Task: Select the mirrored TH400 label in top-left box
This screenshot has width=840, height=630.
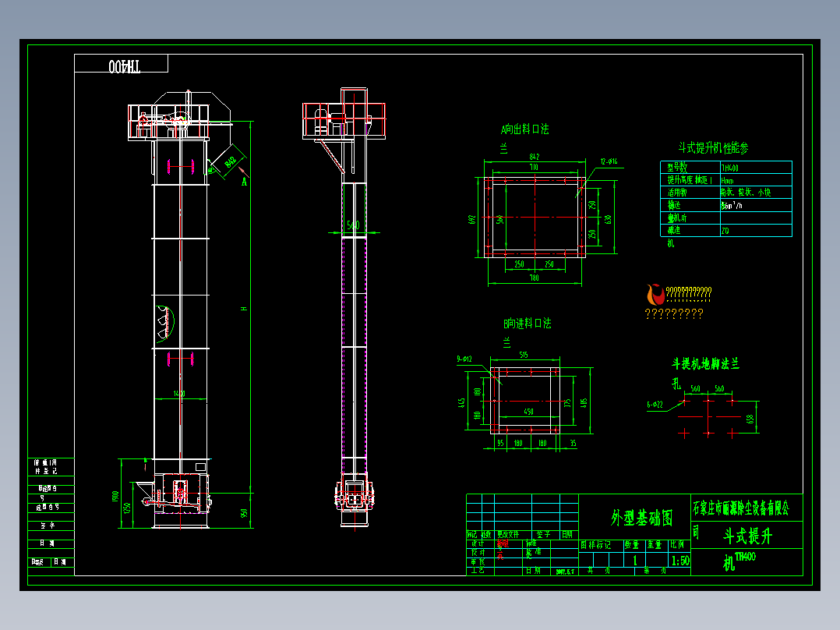Action: coord(125,66)
